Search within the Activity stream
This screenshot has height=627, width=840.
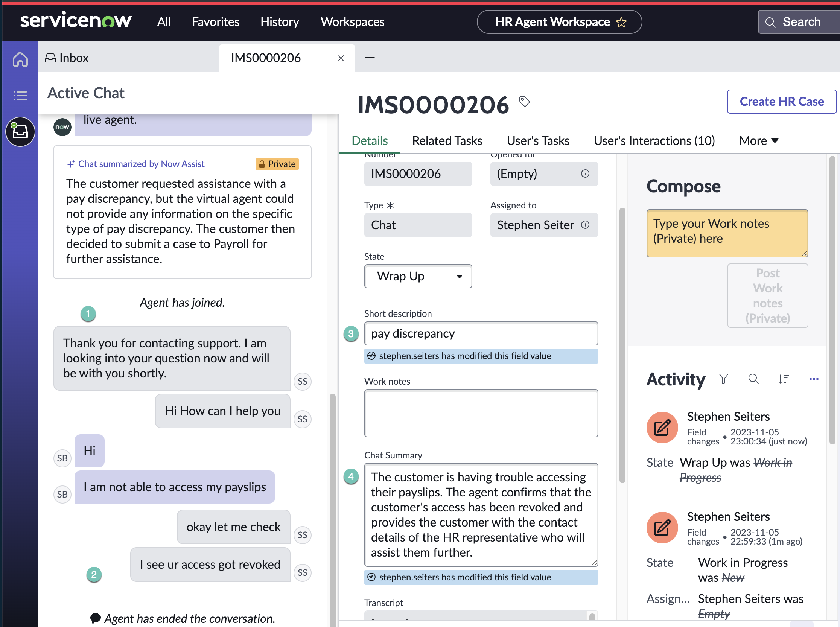[753, 379]
